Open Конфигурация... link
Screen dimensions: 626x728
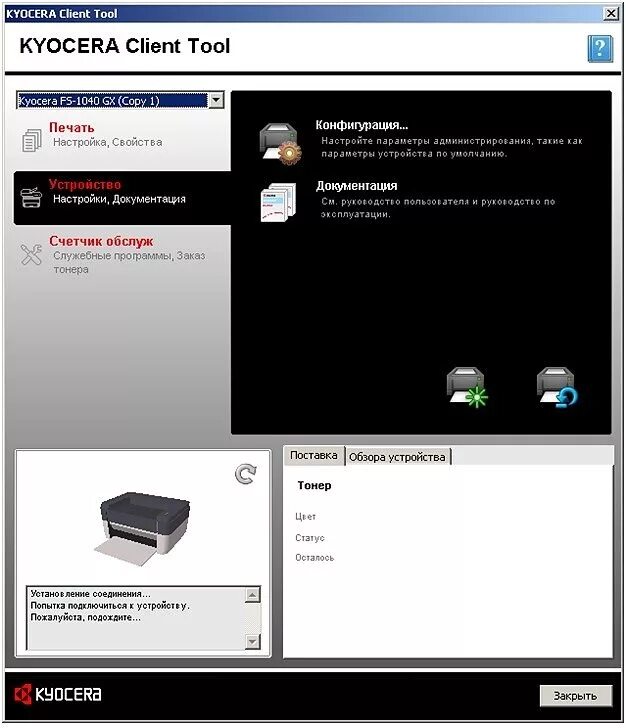[362, 125]
